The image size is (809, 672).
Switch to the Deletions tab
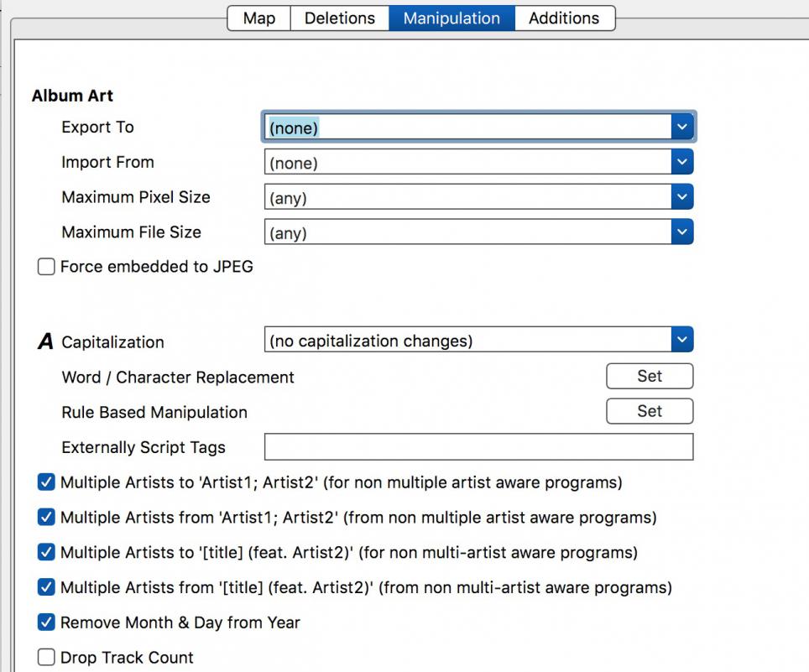340,18
